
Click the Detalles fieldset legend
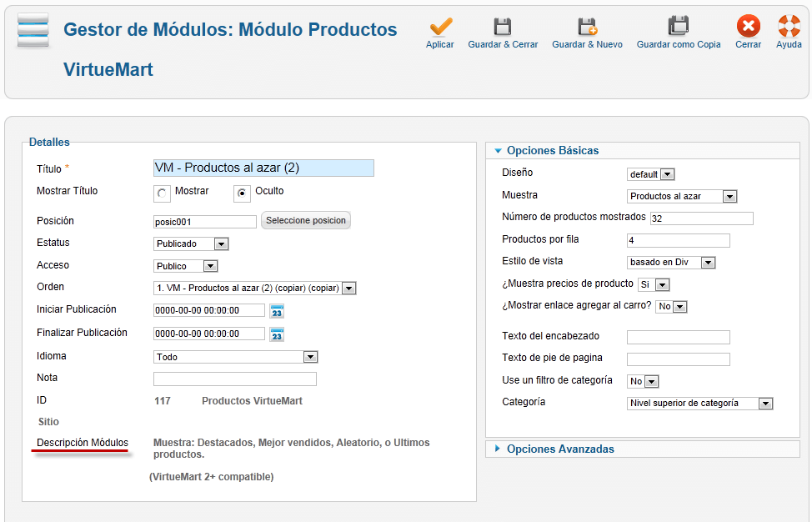(49, 142)
